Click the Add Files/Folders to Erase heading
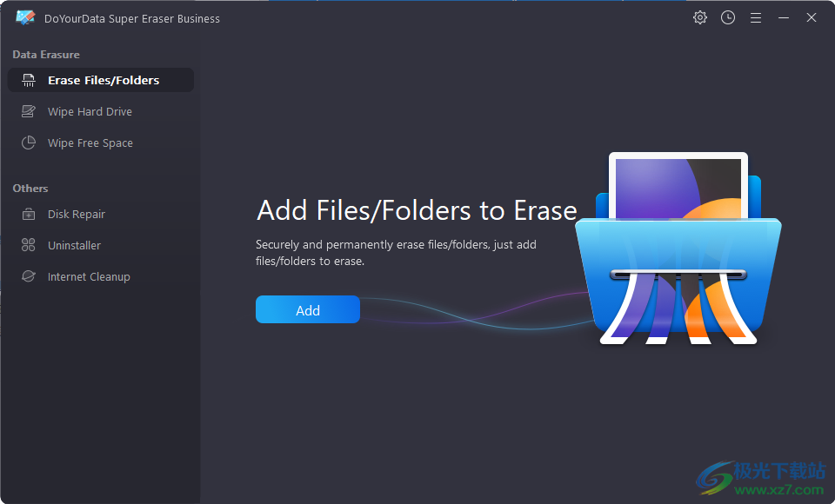This screenshot has width=835, height=504. (x=417, y=210)
